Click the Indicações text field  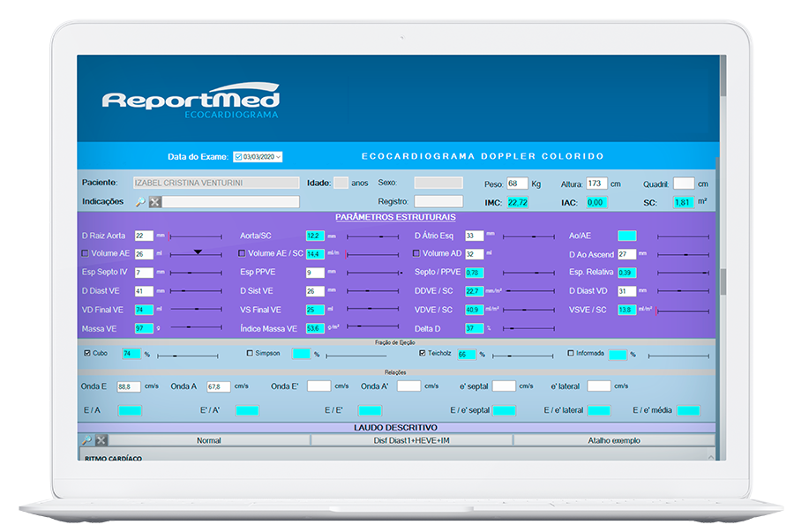pos(231,202)
